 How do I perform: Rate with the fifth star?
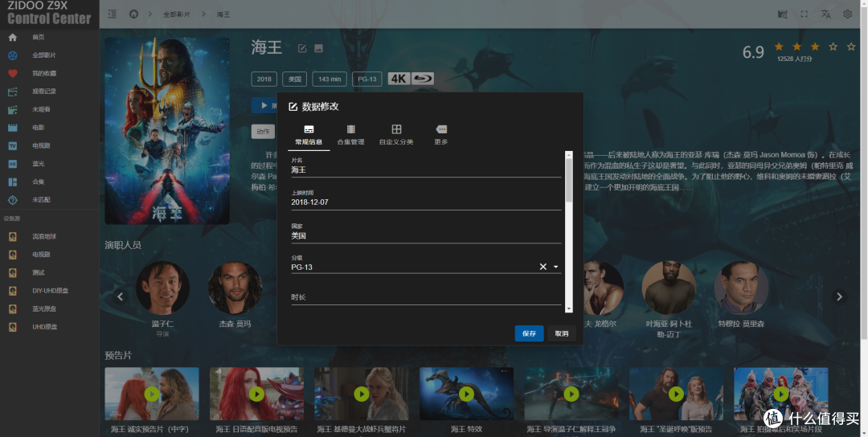click(x=851, y=47)
